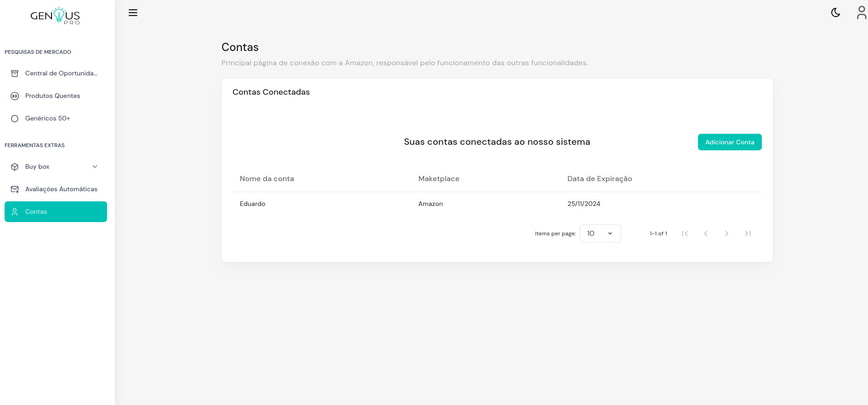This screenshot has height=405, width=868.
Task: Click the Genius Pro logo
Action: click(x=55, y=16)
